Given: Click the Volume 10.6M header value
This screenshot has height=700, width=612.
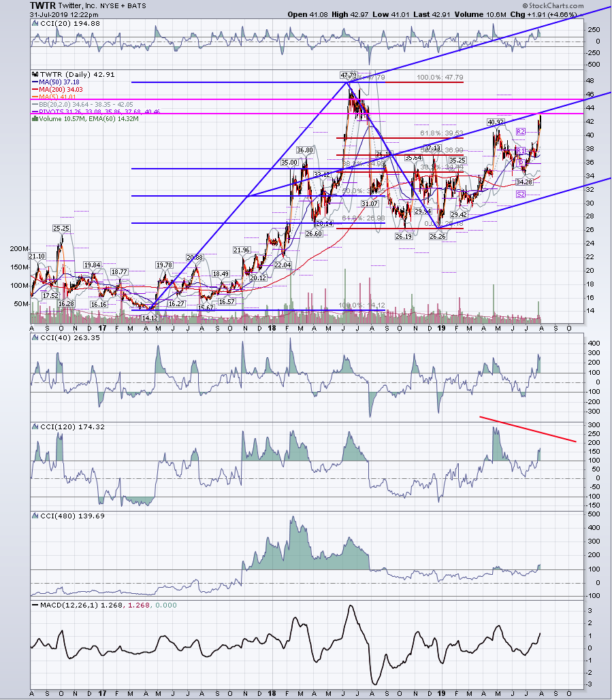Looking at the screenshot, I should tap(482, 14).
